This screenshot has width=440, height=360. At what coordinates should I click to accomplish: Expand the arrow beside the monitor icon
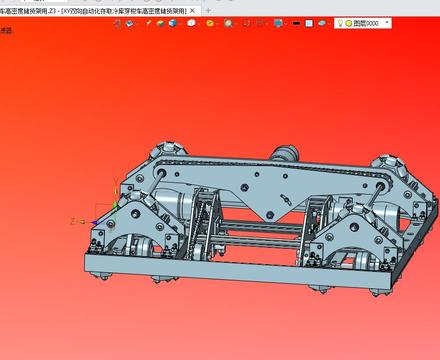pos(286,24)
